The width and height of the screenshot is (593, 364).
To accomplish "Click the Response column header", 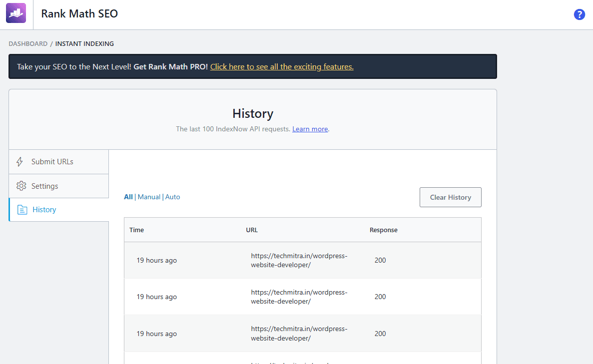I will coord(384,230).
